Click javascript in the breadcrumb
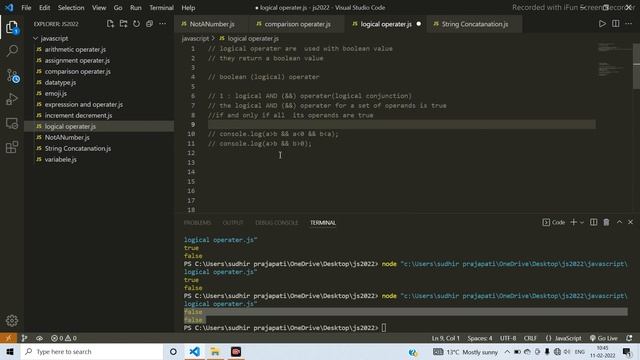This screenshot has height=360, width=640. click(195, 38)
